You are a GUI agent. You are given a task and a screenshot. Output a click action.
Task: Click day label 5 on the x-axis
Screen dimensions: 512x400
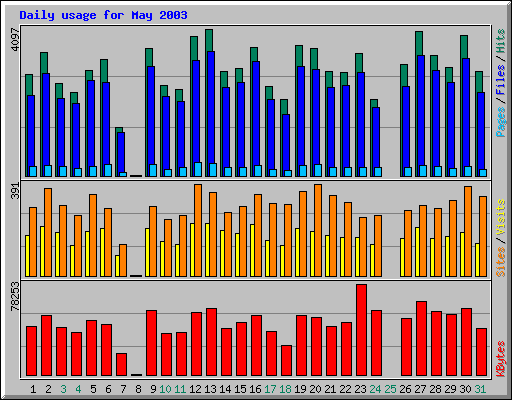[93, 389]
